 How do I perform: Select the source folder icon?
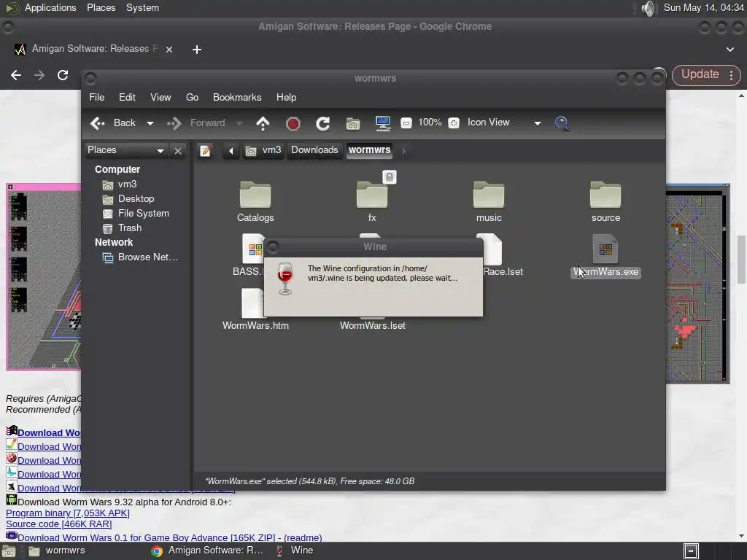[x=605, y=194]
